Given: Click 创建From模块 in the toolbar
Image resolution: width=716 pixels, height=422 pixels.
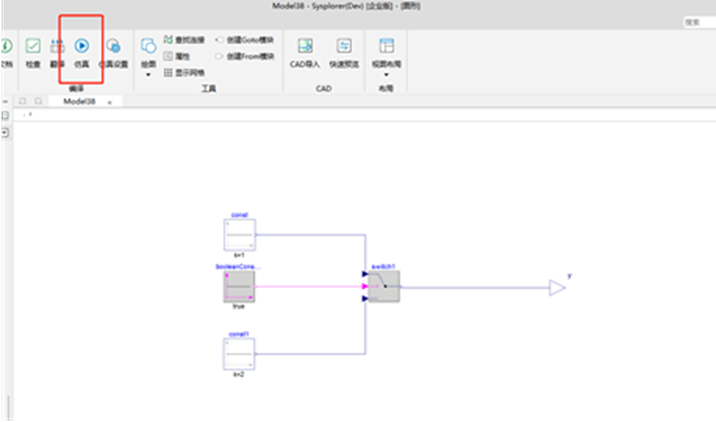Looking at the screenshot, I should pos(244,56).
